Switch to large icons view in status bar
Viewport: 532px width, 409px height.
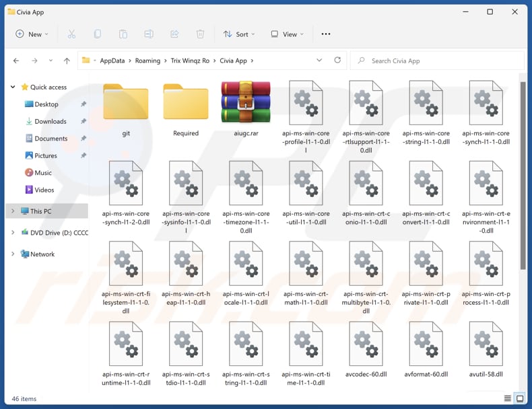tap(519, 398)
